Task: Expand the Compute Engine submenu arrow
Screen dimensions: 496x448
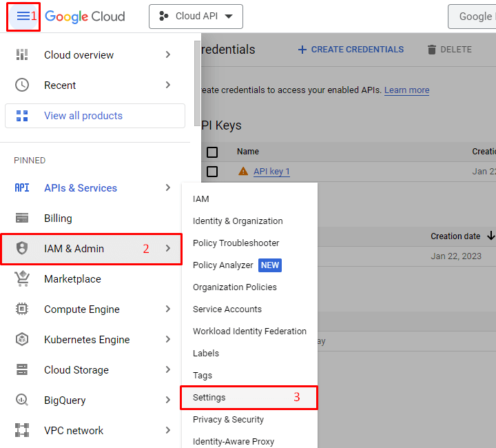Action: click(167, 309)
